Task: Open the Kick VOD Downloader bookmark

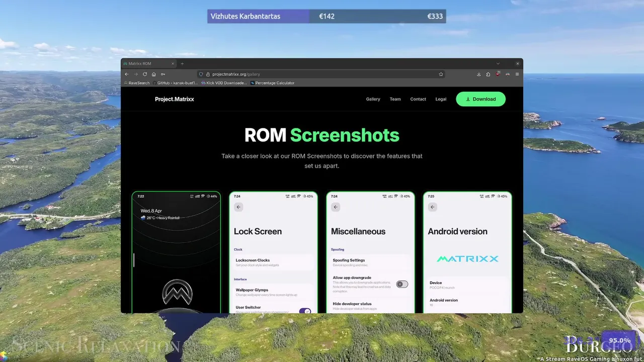Action: click(x=224, y=83)
